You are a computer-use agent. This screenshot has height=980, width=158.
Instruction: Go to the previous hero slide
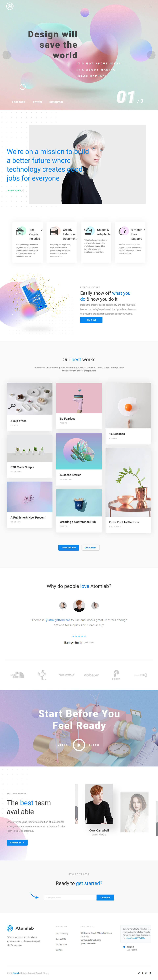click(x=7, y=55)
